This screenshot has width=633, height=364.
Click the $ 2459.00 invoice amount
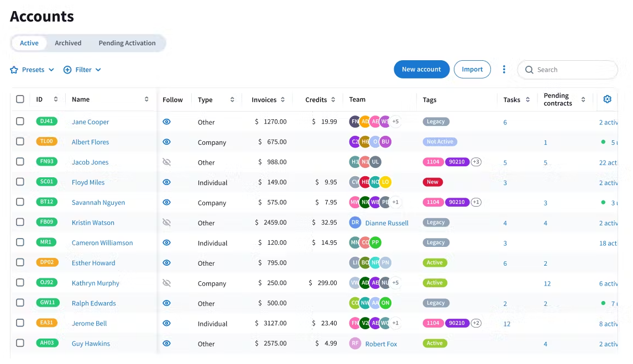point(270,223)
